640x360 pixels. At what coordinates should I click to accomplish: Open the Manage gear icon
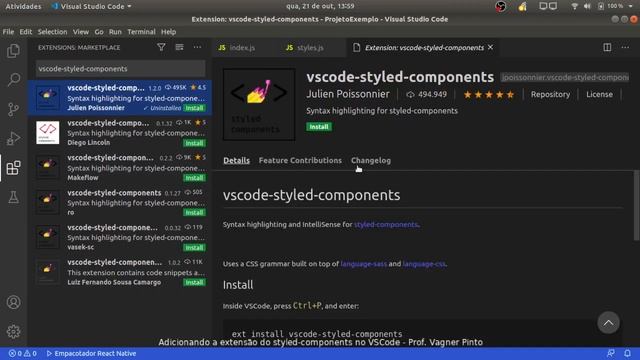[x=13, y=331]
